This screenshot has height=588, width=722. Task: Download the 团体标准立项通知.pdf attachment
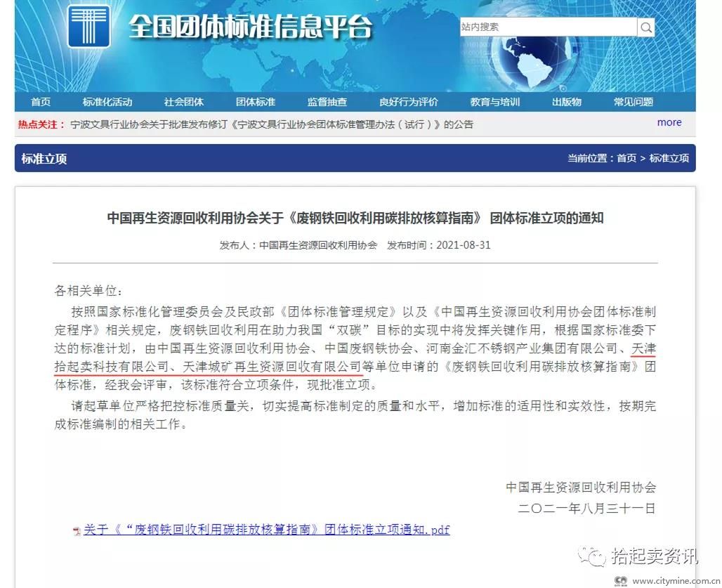point(266,530)
